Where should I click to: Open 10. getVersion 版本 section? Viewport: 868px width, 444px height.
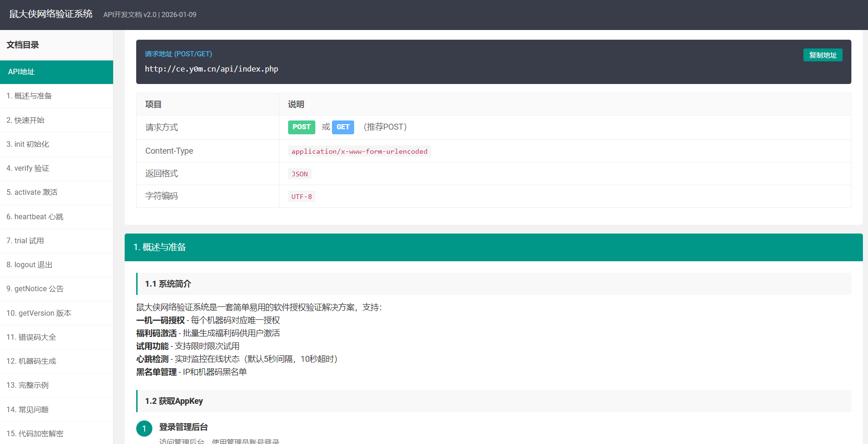click(x=39, y=313)
